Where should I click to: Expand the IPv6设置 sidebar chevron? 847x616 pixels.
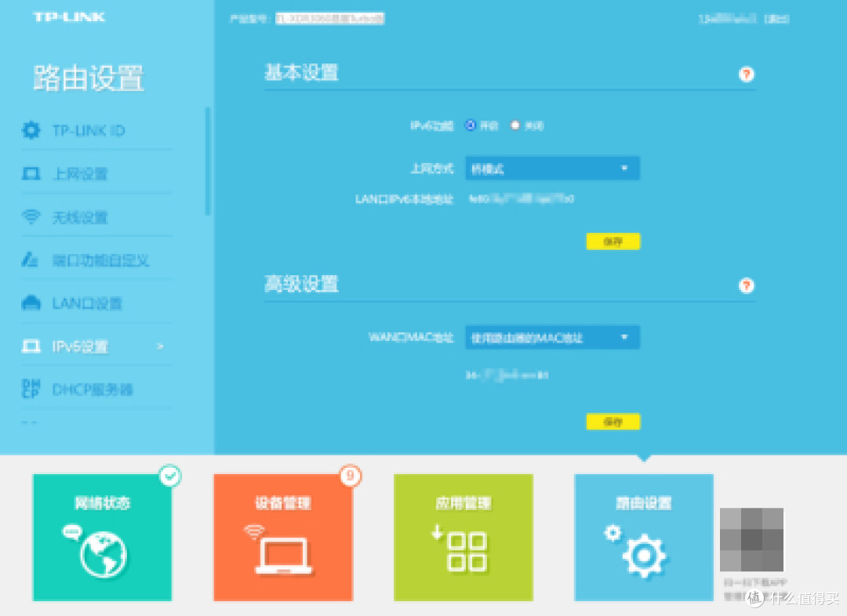160,346
